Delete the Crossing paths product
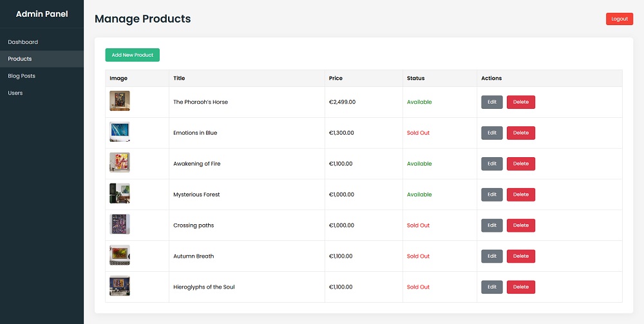 point(520,225)
